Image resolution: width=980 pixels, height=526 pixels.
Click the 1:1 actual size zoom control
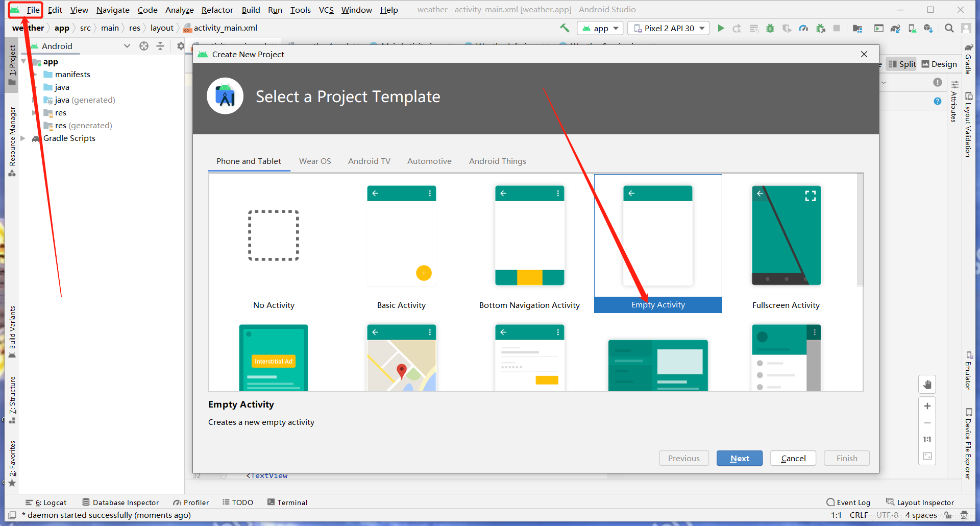click(x=927, y=439)
